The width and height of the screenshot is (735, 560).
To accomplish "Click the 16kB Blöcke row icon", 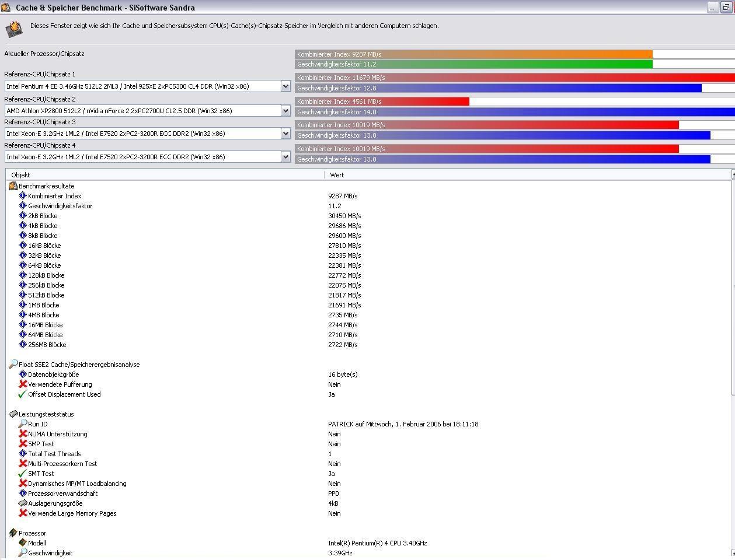I will coord(23,246).
